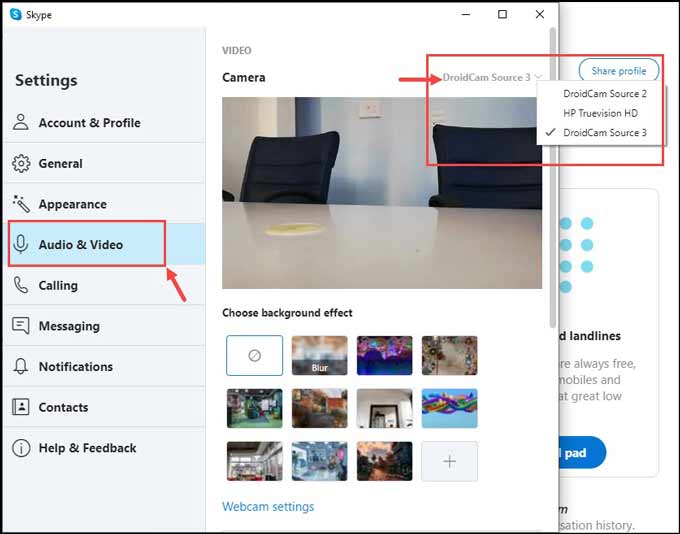
Task: Open the Calling phone handset icon
Action: pos(20,285)
